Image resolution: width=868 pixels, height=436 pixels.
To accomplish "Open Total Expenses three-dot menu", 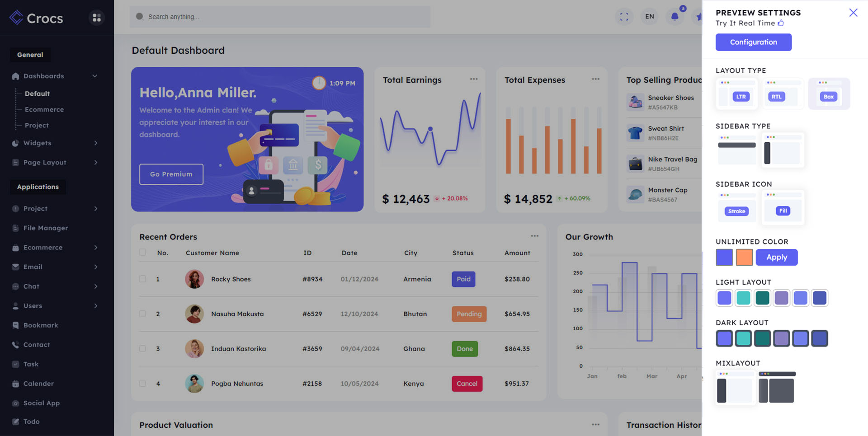I will coord(595,79).
